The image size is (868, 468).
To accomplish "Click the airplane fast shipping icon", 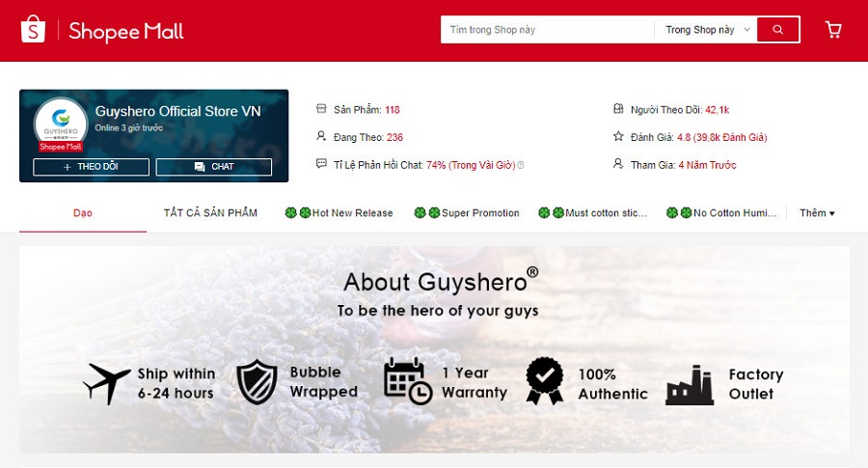I will (x=106, y=383).
